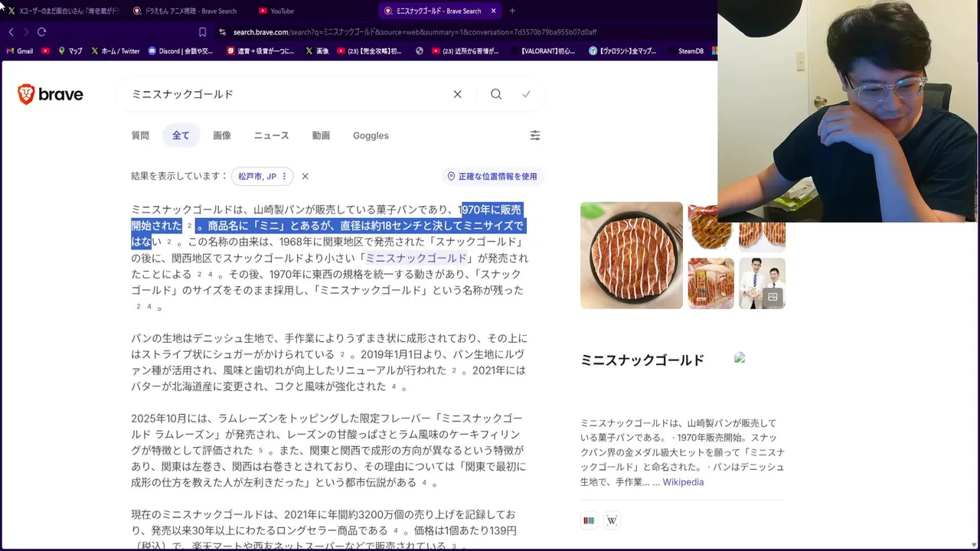
Task: Close the ミニスナックゴールド tab
Action: pyautogui.click(x=493, y=11)
